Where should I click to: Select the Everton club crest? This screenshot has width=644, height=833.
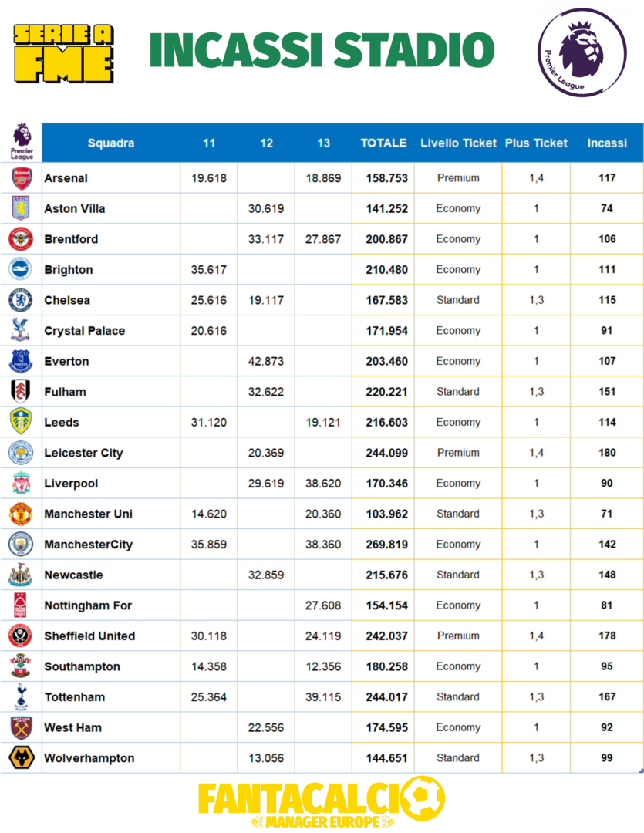21,361
